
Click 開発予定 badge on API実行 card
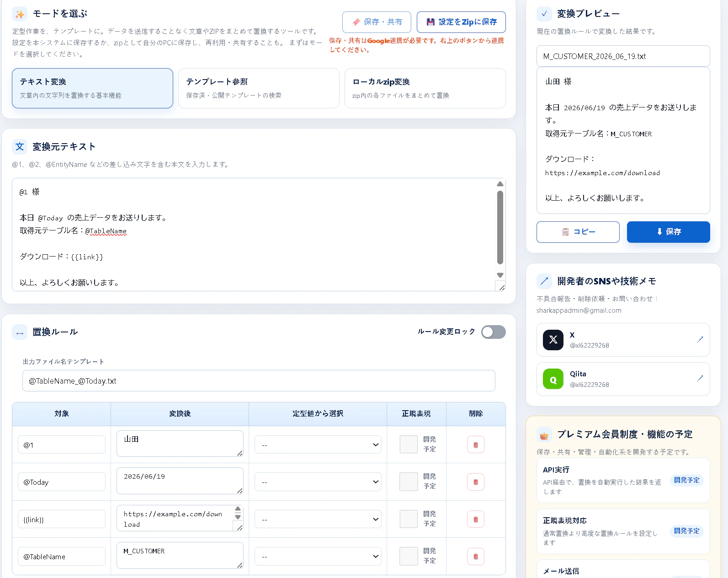687,480
